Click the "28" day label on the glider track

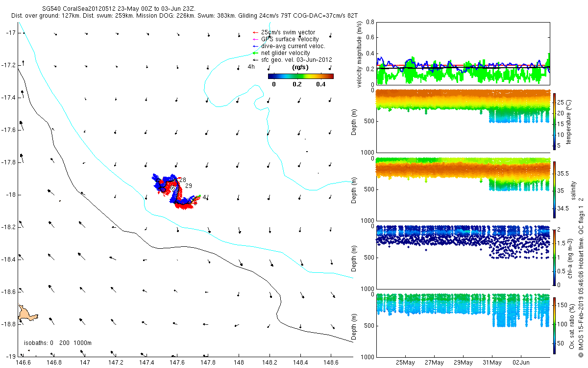click(x=183, y=180)
